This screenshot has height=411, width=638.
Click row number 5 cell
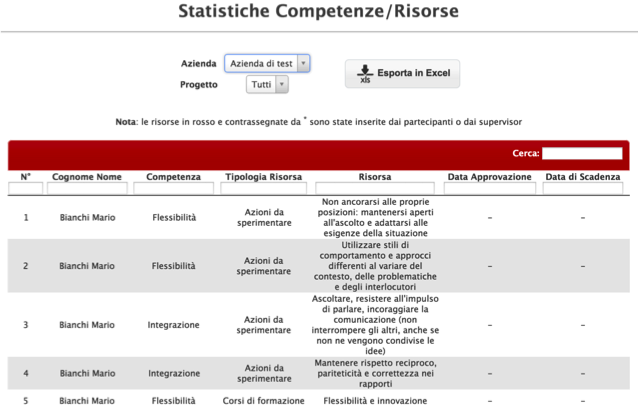coord(26,401)
